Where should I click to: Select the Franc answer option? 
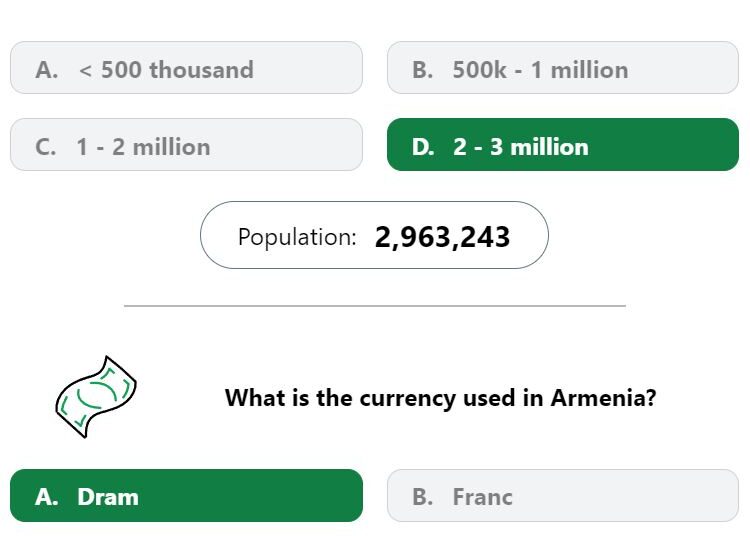click(563, 495)
